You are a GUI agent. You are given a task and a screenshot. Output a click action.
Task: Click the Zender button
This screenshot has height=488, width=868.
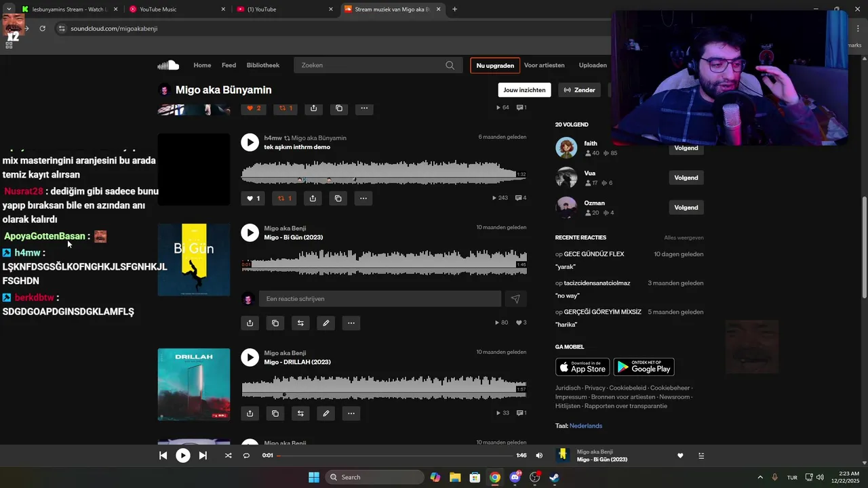[x=579, y=90]
